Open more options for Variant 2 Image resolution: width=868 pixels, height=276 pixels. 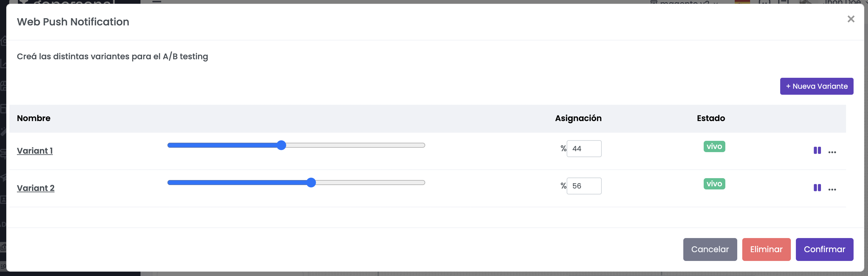point(832,189)
